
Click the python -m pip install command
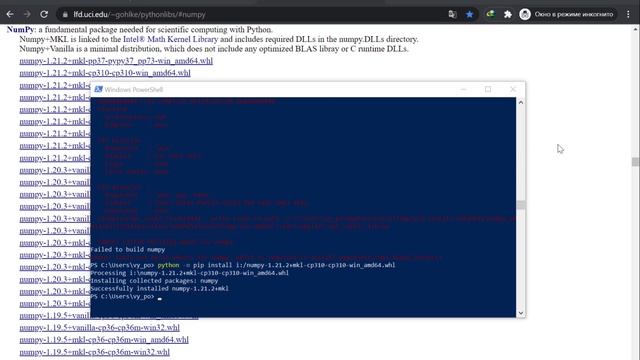tap(276, 265)
